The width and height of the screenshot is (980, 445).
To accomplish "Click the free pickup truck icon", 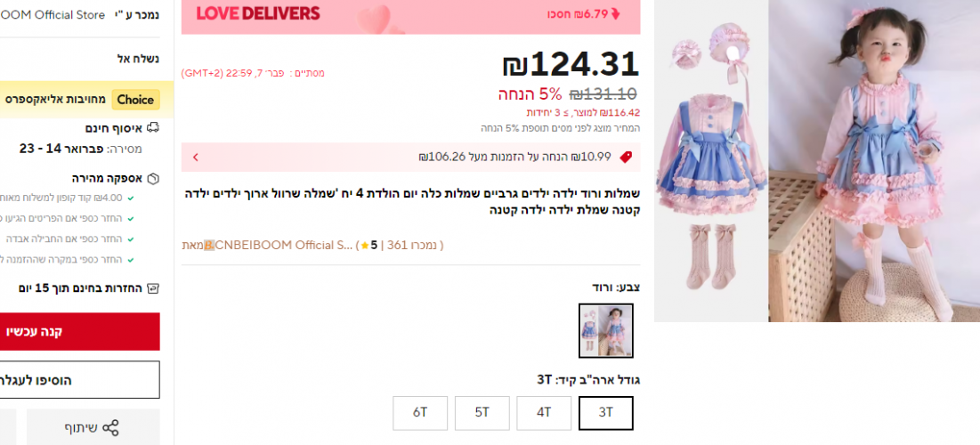I will (x=153, y=128).
